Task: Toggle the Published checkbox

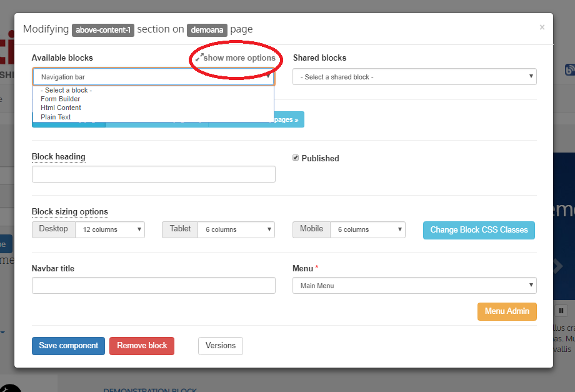Action: 296,158
